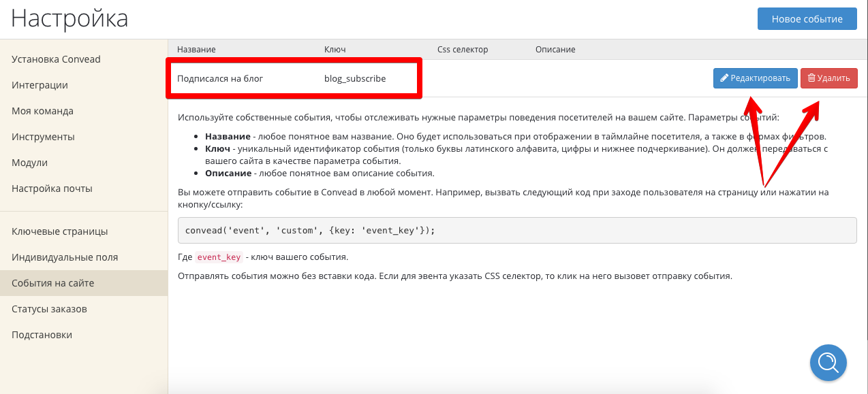Click the pencil icon on Редактировать
The width and height of the screenshot is (868, 394).
[x=725, y=78]
